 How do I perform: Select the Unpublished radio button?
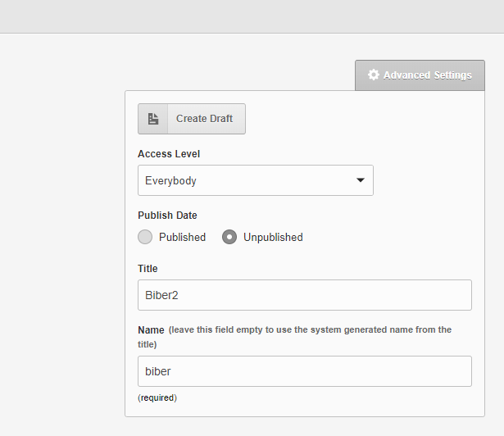229,237
